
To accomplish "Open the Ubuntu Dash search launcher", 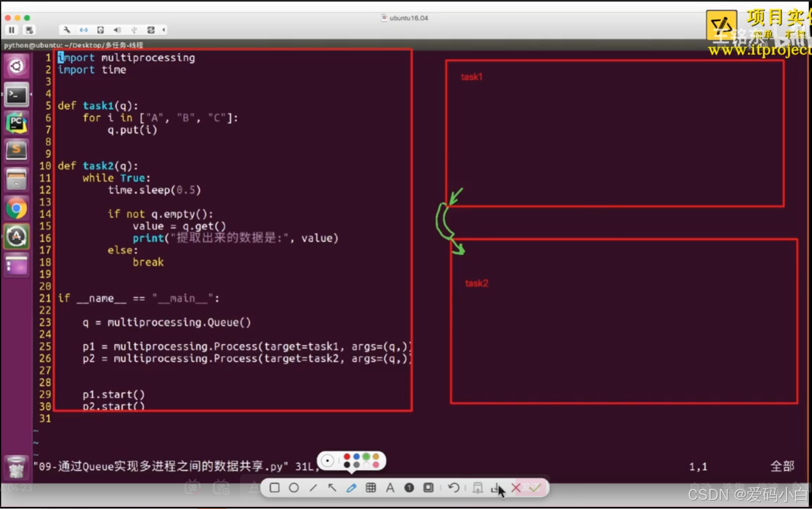I will coord(16,66).
